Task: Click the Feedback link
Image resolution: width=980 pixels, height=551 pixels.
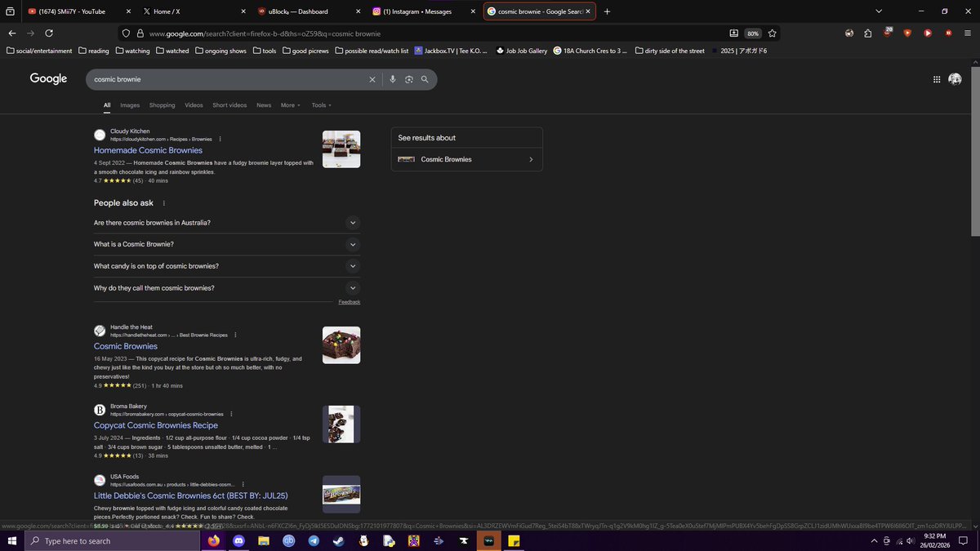Action: (350, 302)
